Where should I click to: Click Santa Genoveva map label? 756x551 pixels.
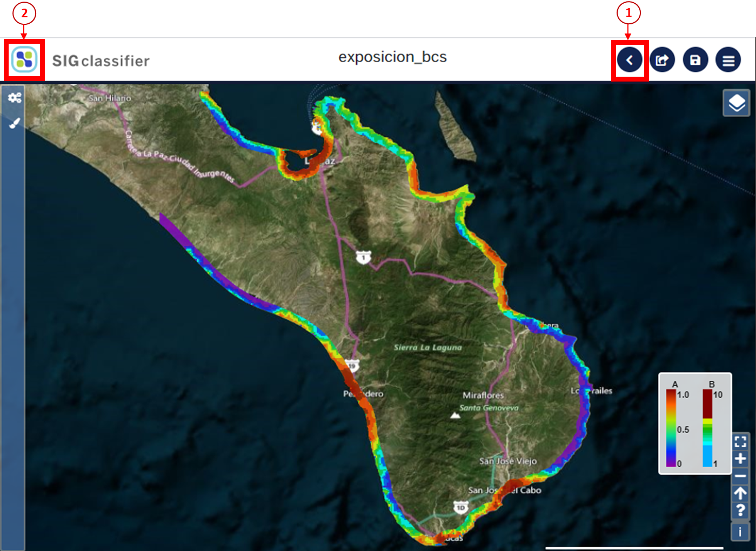coord(489,408)
